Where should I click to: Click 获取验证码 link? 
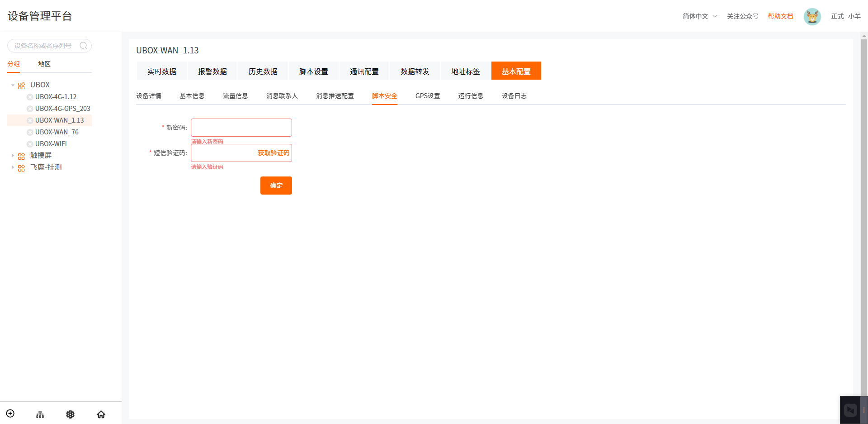point(274,153)
